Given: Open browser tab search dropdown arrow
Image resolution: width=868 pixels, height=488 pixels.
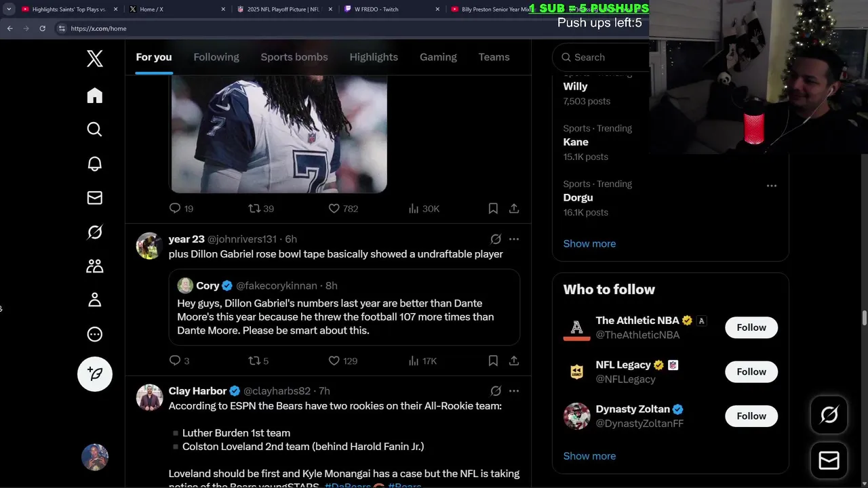Looking at the screenshot, I should [x=9, y=9].
